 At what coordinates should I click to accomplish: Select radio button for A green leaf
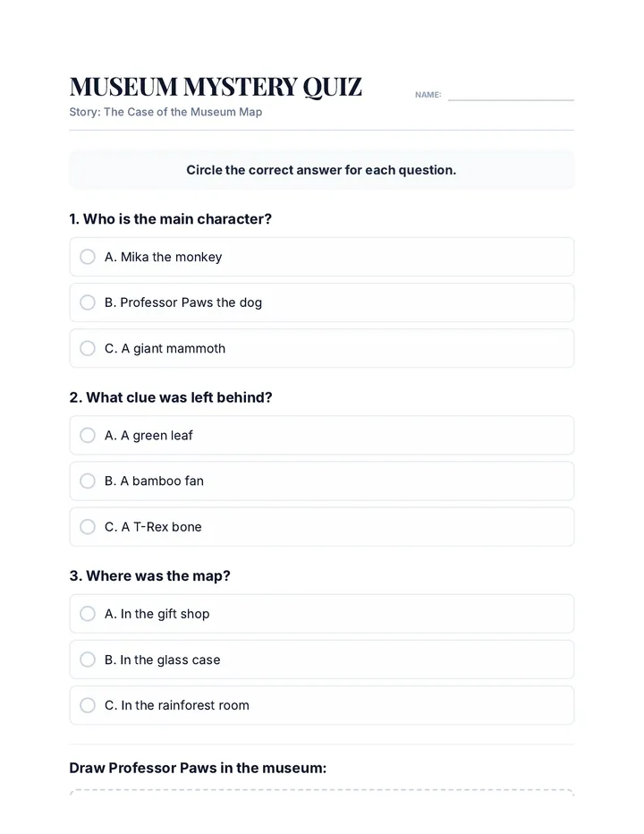(x=88, y=435)
